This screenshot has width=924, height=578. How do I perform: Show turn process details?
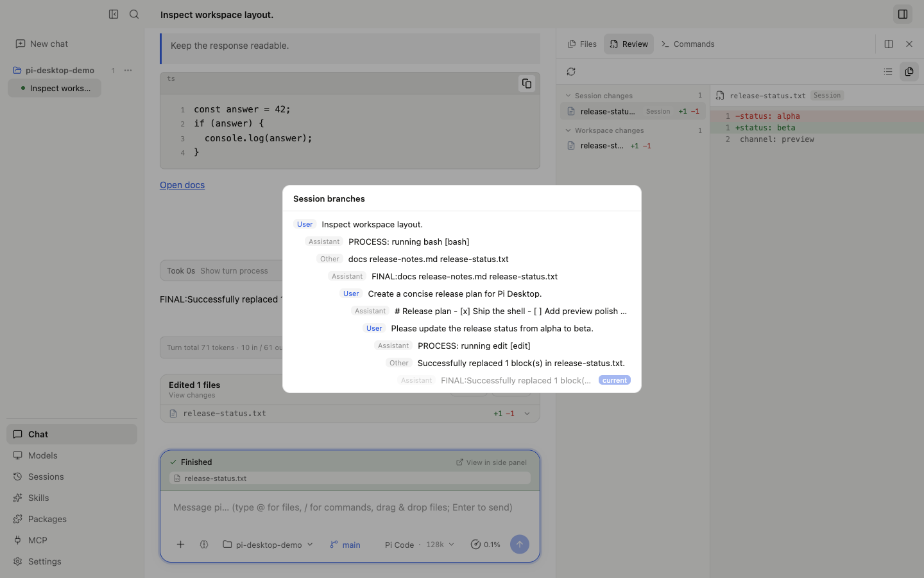coord(234,270)
